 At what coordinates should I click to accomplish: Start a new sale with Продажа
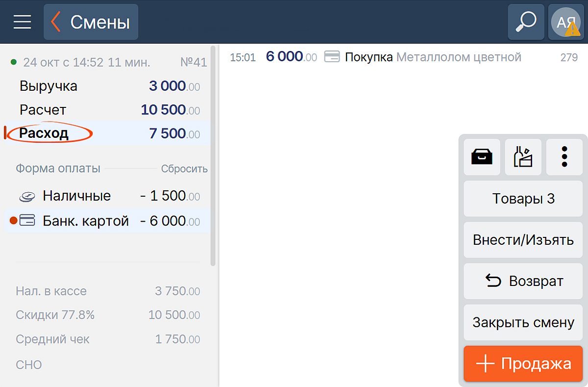(523, 364)
